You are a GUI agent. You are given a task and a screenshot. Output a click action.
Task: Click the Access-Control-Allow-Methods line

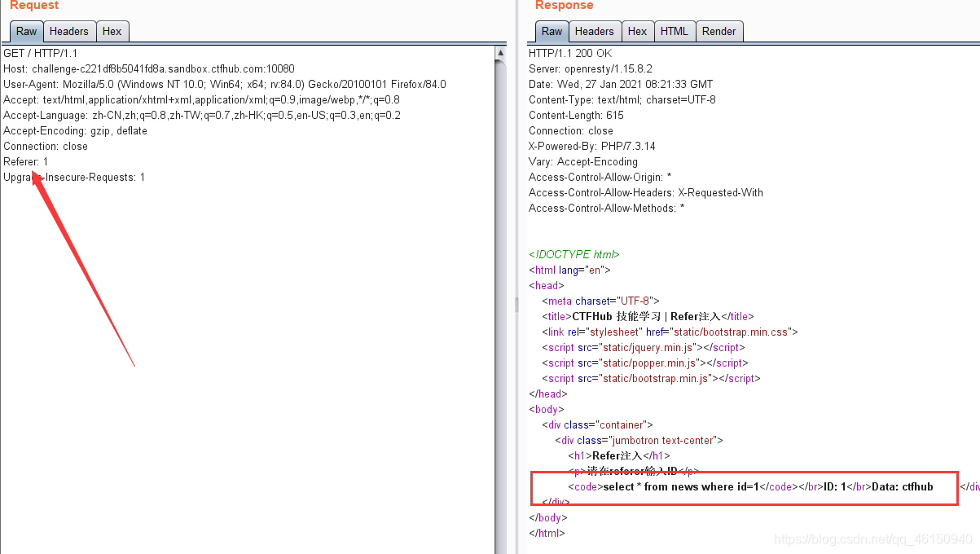click(607, 209)
